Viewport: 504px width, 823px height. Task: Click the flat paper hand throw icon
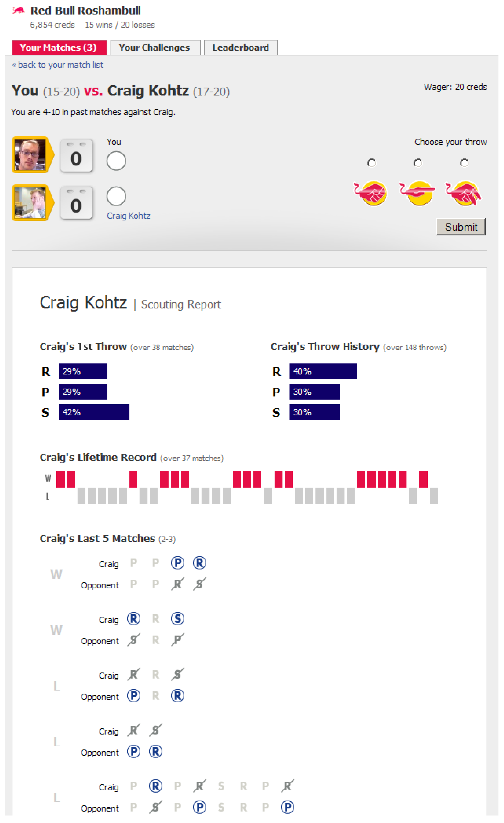click(417, 193)
